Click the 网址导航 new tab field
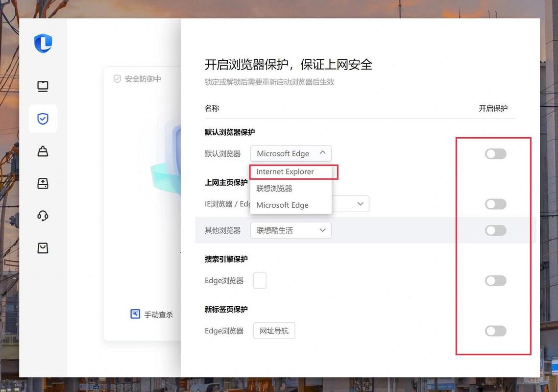The height and width of the screenshot is (392, 558). (x=274, y=331)
